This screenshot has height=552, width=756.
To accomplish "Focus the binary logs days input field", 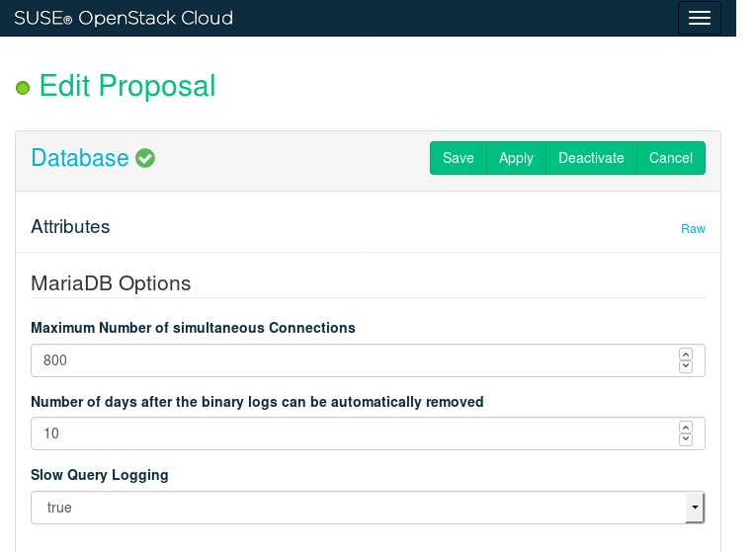I will 351,434.
